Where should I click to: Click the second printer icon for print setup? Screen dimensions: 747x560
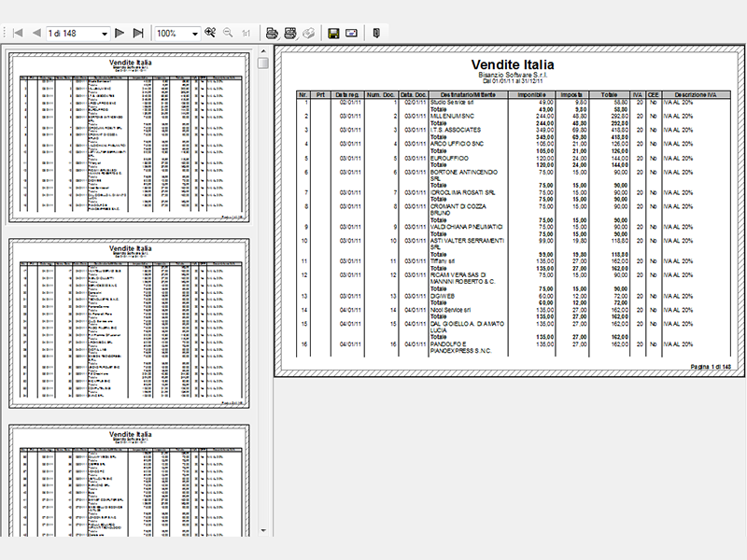click(x=290, y=33)
